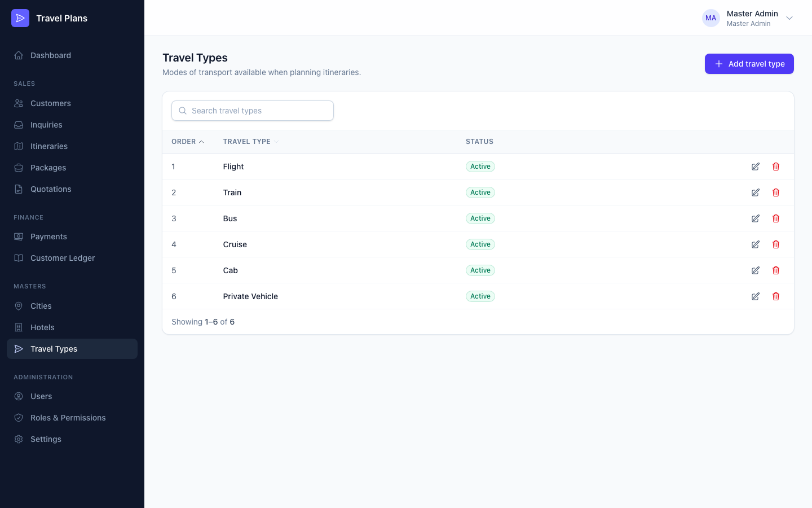Edit the Cruise travel type

756,244
